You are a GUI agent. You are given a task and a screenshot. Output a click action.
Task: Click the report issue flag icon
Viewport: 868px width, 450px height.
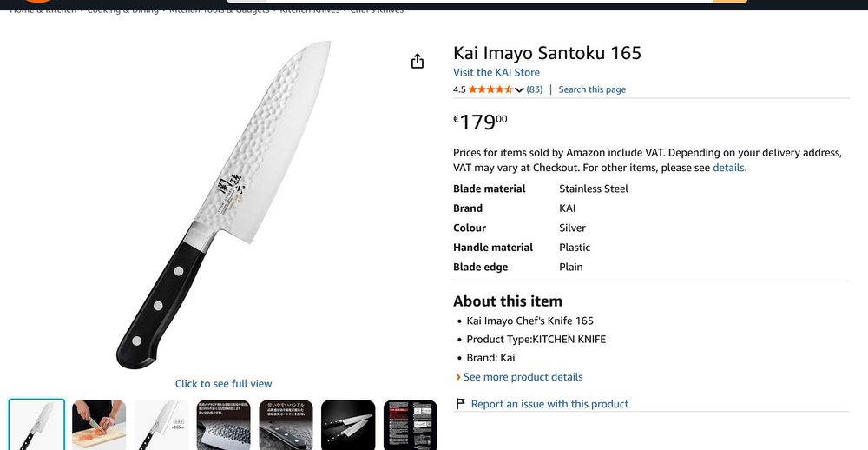pyautogui.click(x=461, y=404)
